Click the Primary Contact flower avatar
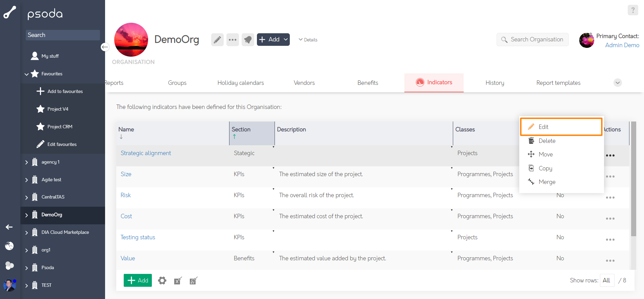Viewport: 644px width, 299px height. pyautogui.click(x=587, y=40)
